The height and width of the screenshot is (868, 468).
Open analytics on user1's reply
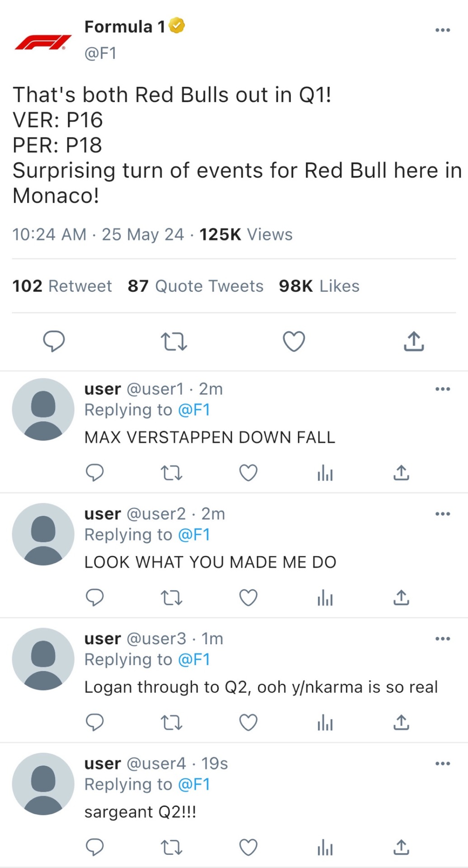pyautogui.click(x=325, y=473)
